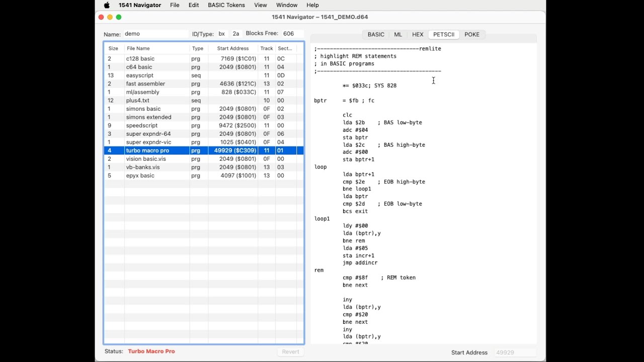The height and width of the screenshot is (362, 644).
Task: Click the '7169 ($1C01)' start address cell
Action: (238, 59)
